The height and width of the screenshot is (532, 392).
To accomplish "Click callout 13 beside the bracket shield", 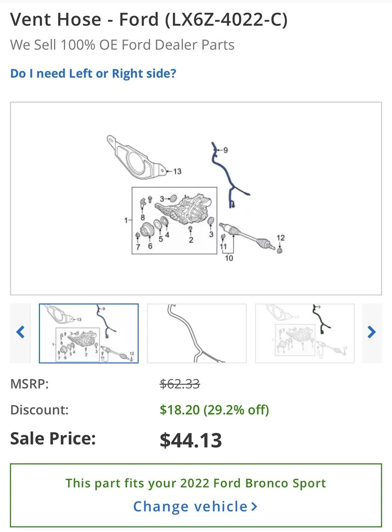I will [x=177, y=171].
